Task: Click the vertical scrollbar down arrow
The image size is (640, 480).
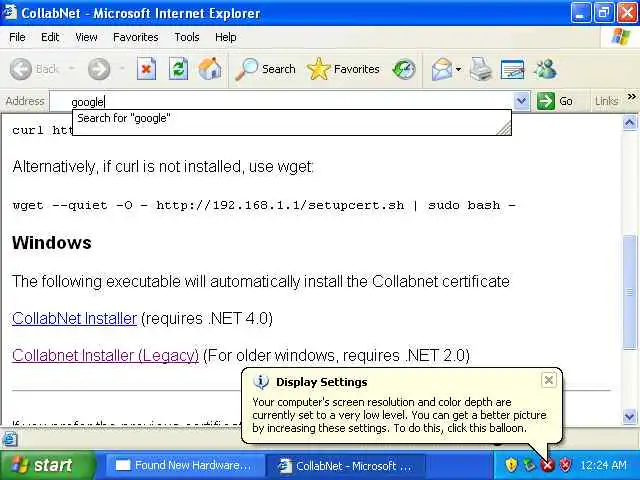Action: pyautogui.click(x=629, y=416)
